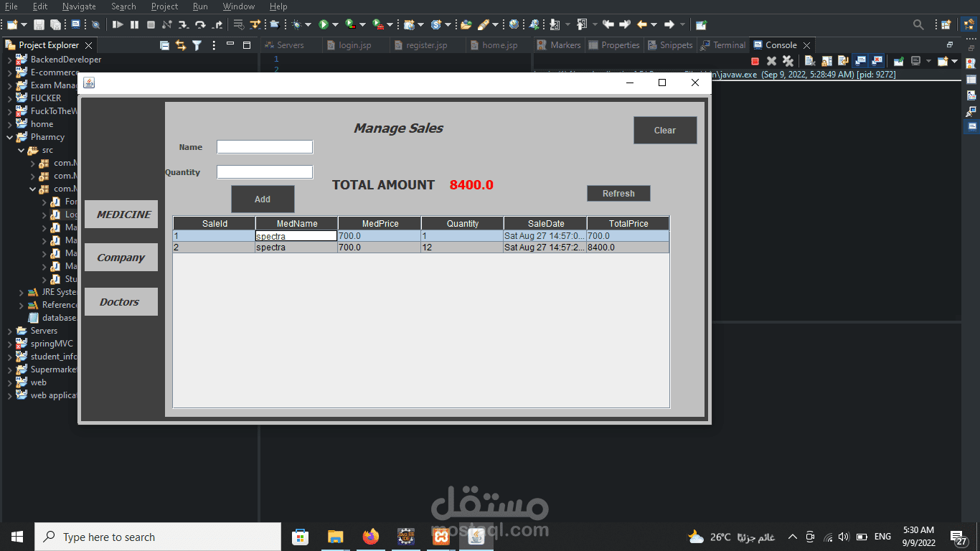Image resolution: width=980 pixels, height=551 pixels.
Task: Click the Quantity input field
Action: click(265, 172)
